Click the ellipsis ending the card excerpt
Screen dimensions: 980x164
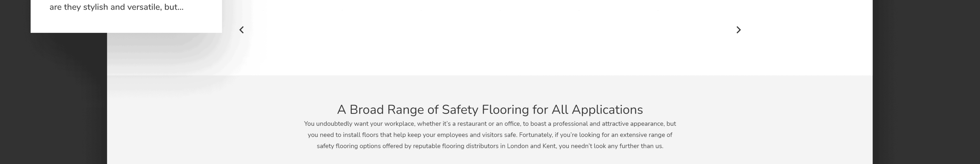point(180,8)
